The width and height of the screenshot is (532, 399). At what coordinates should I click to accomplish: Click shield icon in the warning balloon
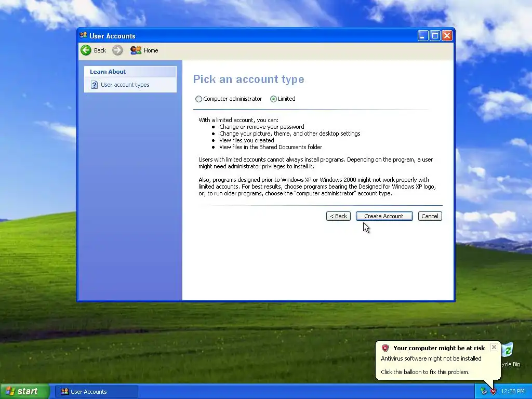tap(385, 348)
